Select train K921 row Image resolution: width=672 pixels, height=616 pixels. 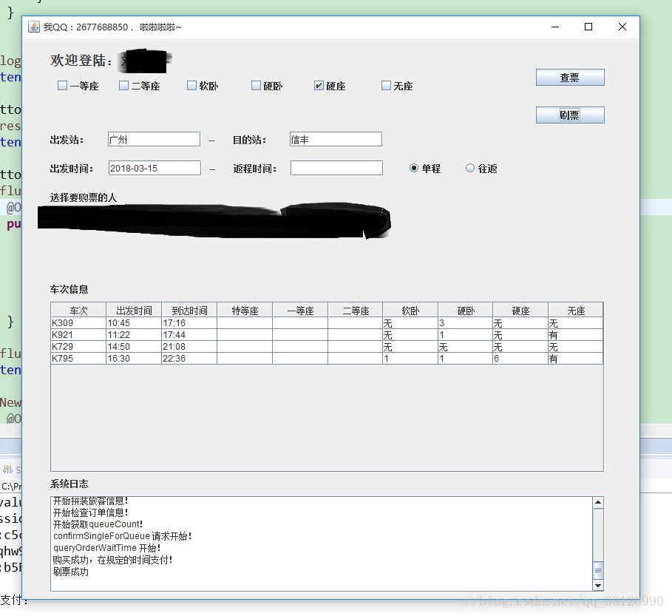[x=327, y=335]
